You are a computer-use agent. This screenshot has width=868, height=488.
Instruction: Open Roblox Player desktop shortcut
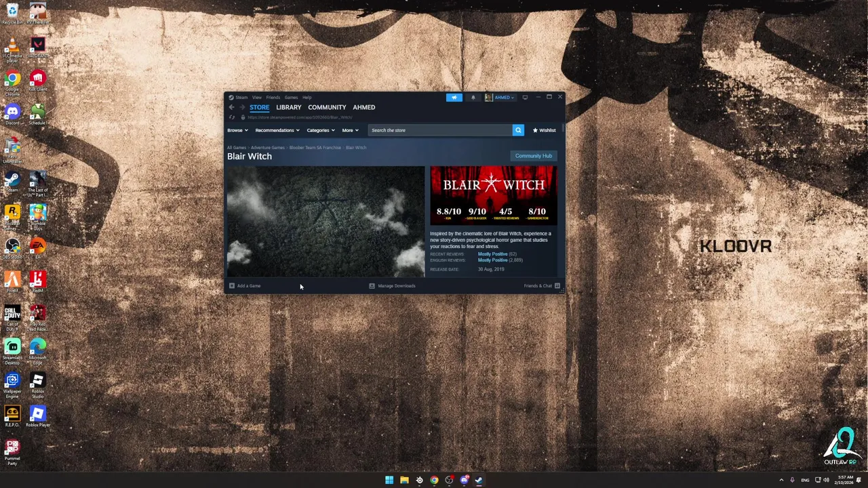[37, 416]
